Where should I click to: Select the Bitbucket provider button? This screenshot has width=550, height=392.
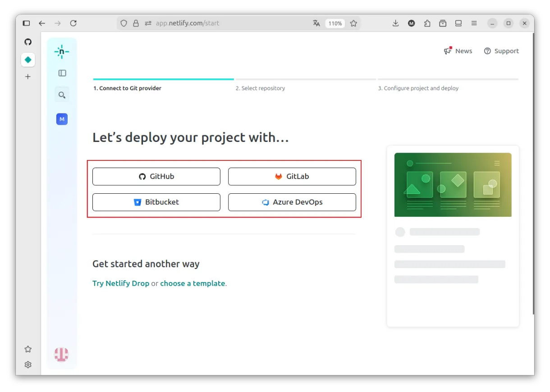pos(156,202)
